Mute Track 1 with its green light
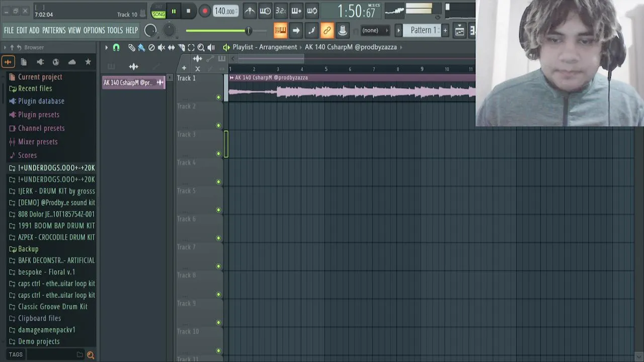Screen dimensions: 644x362 [218, 97]
